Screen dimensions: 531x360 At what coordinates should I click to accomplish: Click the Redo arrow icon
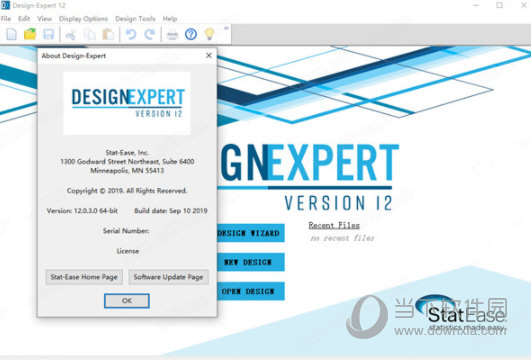(x=149, y=35)
